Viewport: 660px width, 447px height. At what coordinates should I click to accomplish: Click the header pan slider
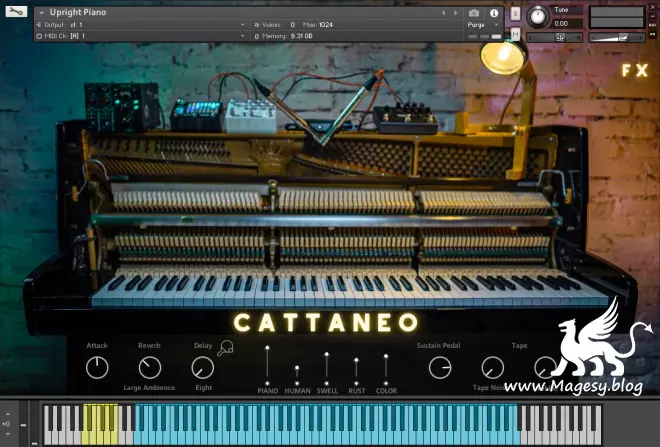[554, 37]
